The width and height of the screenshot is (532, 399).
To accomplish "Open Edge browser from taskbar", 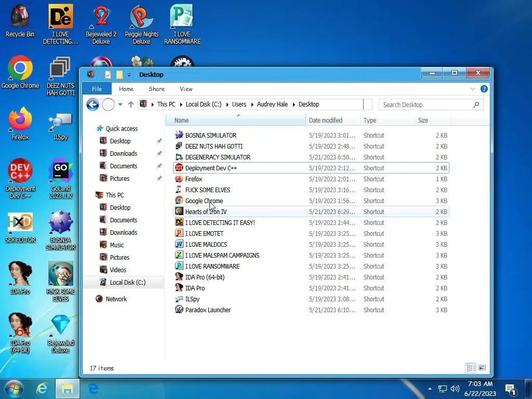I will pyautogui.click(x=93, y=389).
